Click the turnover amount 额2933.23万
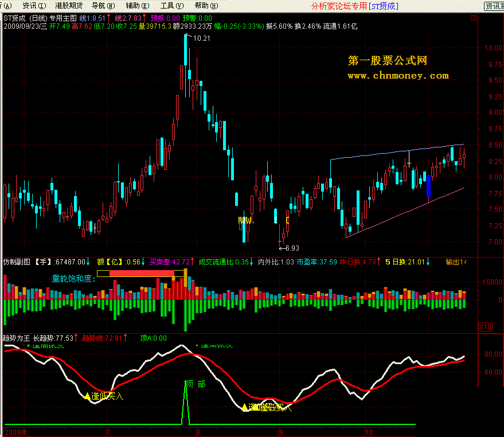The width and height of the screenshot is (504, 437). (x=193, y=26)
